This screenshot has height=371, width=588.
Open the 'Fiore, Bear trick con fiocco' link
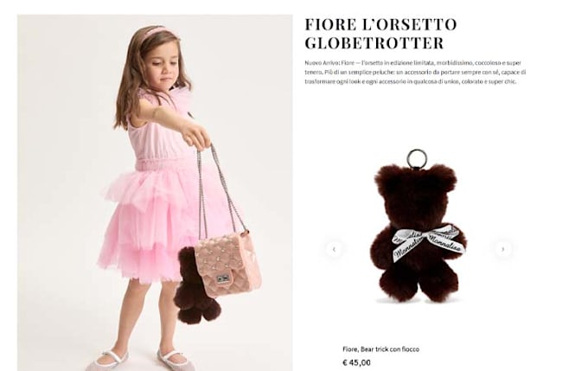click(x=380, y=349)
